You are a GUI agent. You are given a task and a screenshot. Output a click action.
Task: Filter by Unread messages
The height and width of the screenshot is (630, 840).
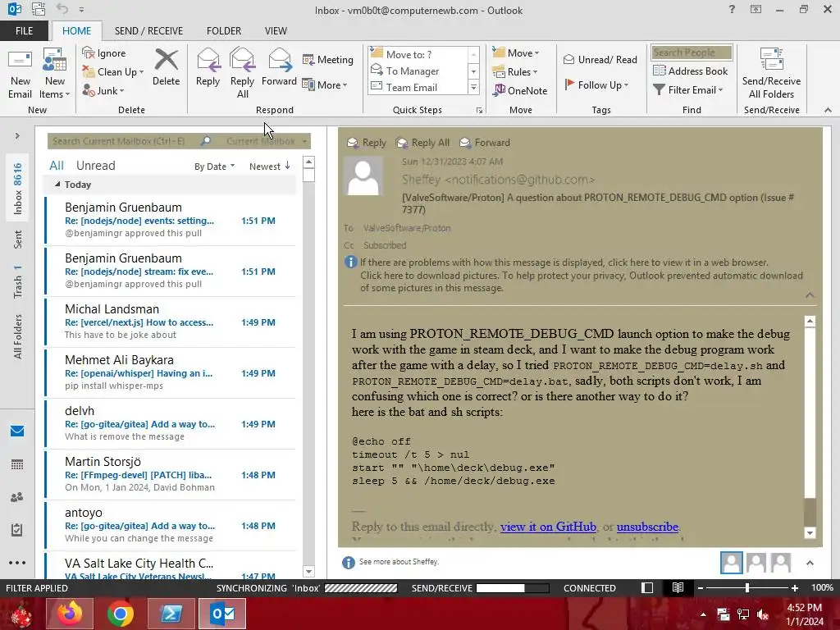coord(95,166)
